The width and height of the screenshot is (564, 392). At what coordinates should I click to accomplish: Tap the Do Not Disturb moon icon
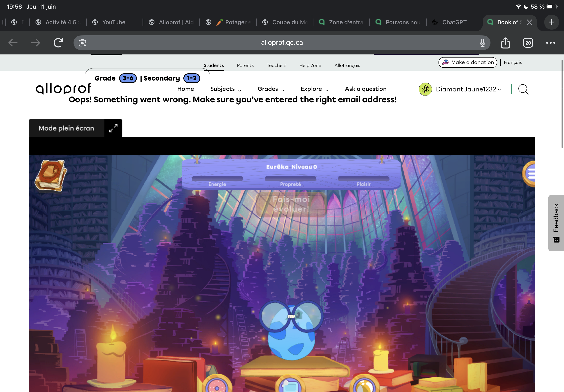click(526, 7)
